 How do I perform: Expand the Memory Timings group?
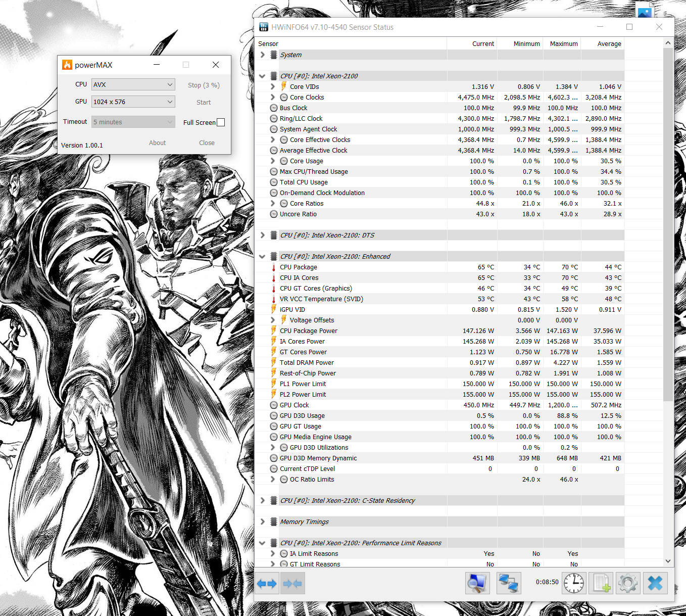pos(262,522)
